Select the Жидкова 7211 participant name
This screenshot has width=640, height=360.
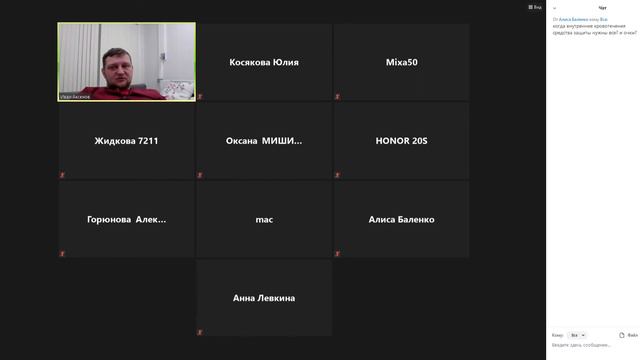pos(126,141)
